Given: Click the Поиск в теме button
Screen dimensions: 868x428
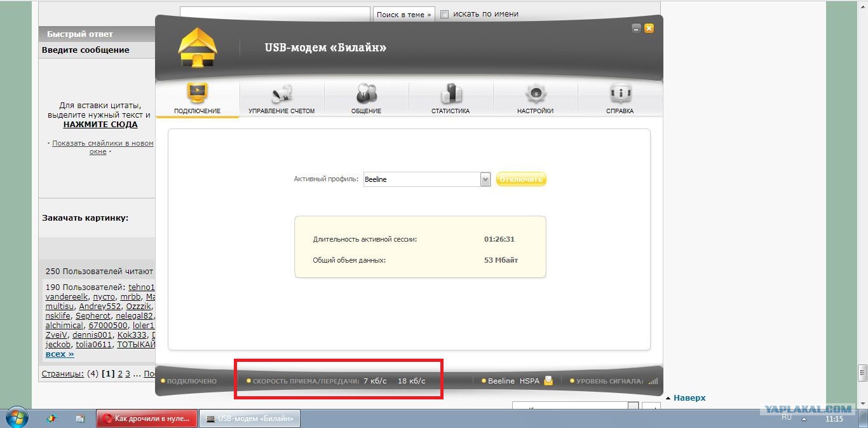Looking at the screenshot, I should point(403,14).
